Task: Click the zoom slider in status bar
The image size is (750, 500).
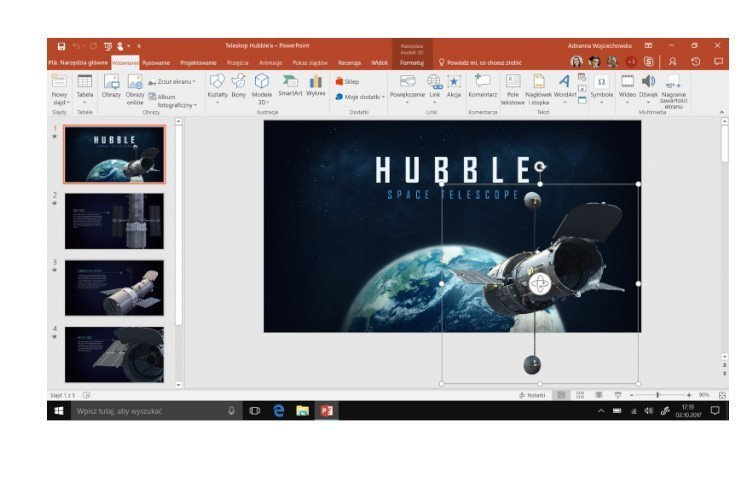Action: click(658, 395)
